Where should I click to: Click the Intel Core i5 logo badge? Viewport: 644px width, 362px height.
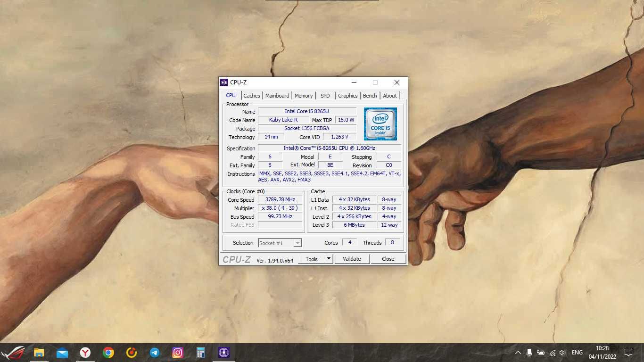point(380,124)
